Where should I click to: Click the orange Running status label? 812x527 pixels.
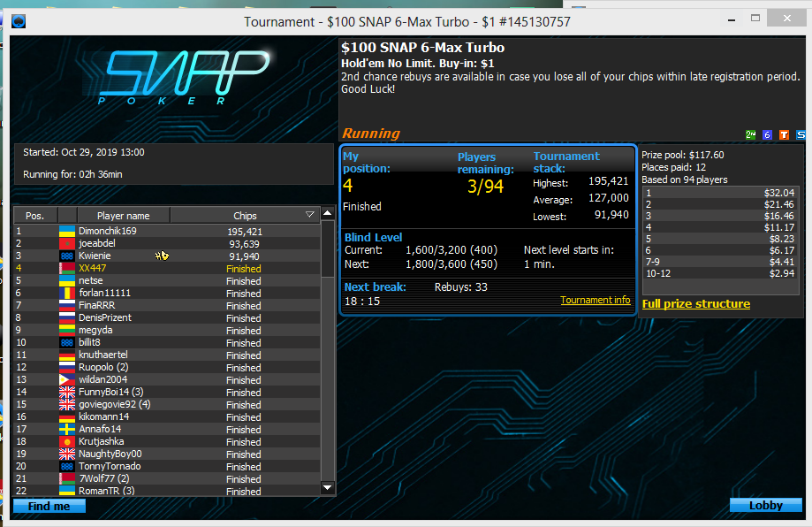point(371,134)
